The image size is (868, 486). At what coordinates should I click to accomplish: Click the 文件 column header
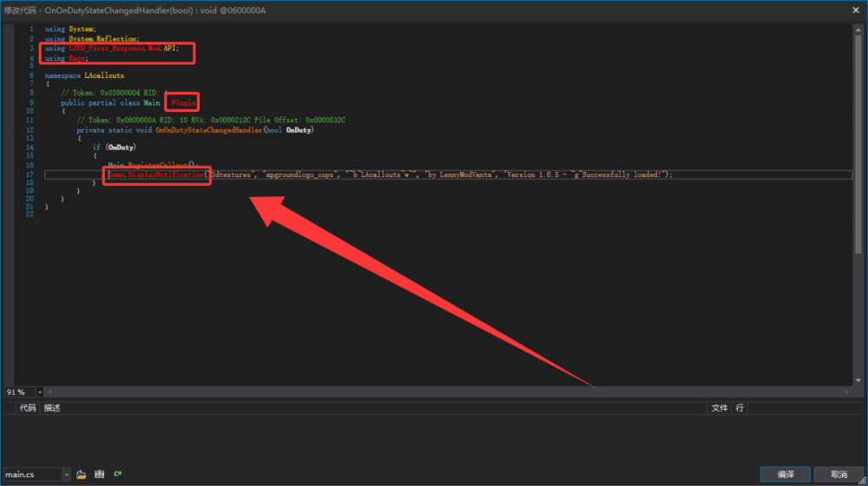click(719, 408)
